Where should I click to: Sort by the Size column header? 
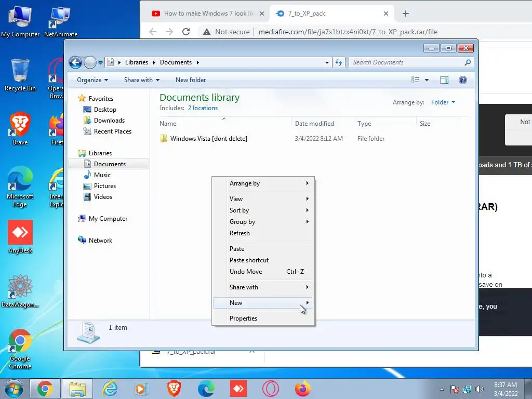coord(437,124)
